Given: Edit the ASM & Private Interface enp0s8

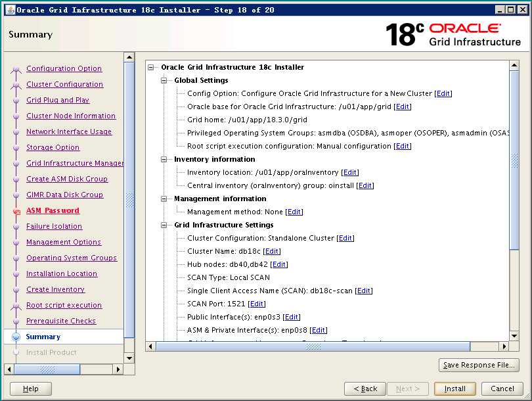Looking at the screenshot, I should point(319,330).
